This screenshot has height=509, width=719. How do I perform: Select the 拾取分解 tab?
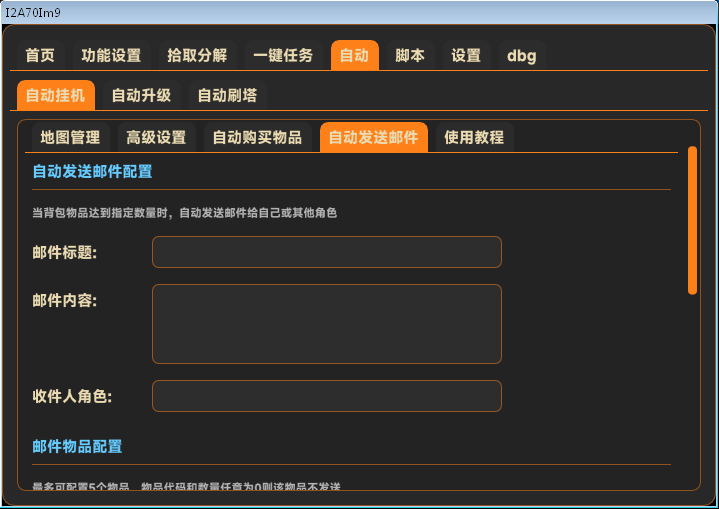click(197, 56)
